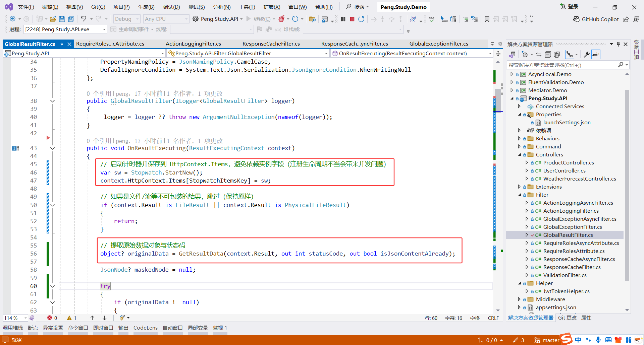This screenshot has height=345, width=644.
Task: Click the Find in Files icon
Action: point(312,19)
